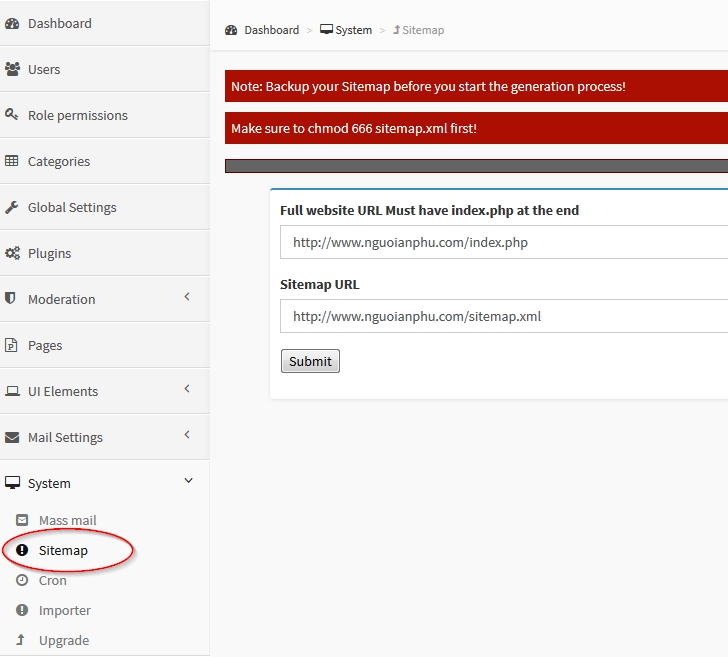The width and height of the screenshot is (728, 657).
Task: Click the Dashboard gauge icon in sidebar
Action: [12, 23]
